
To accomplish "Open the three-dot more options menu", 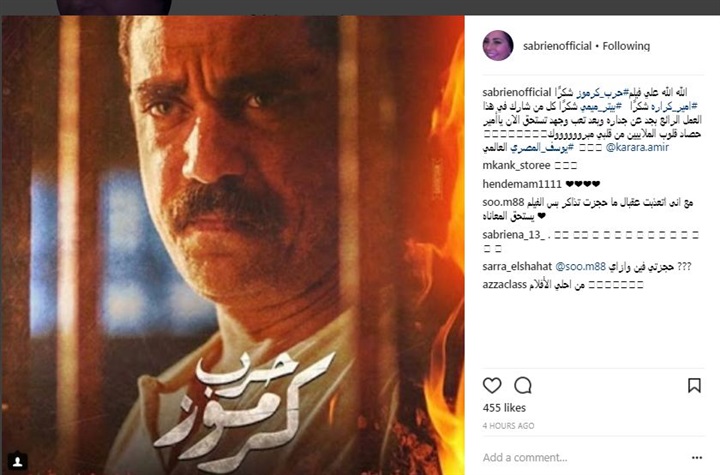I will [x=697, y=458].
